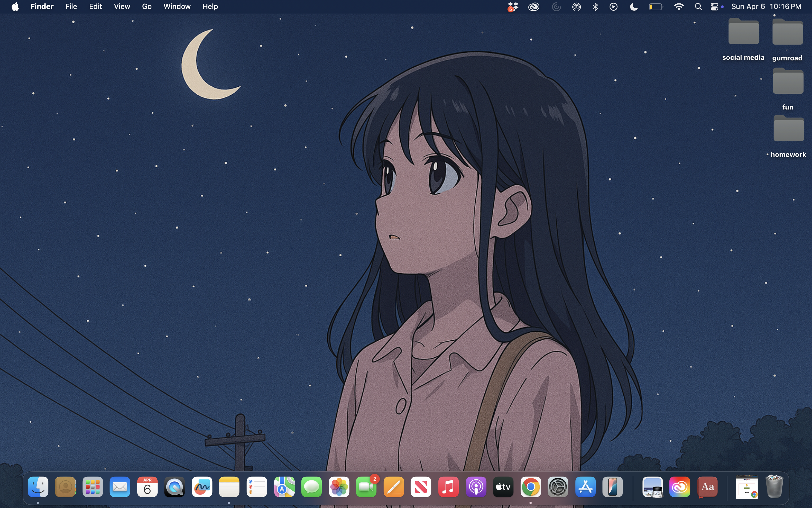Show battery status in menu bar
Screen dimensions: 812x508
click(x=656, y=7)
